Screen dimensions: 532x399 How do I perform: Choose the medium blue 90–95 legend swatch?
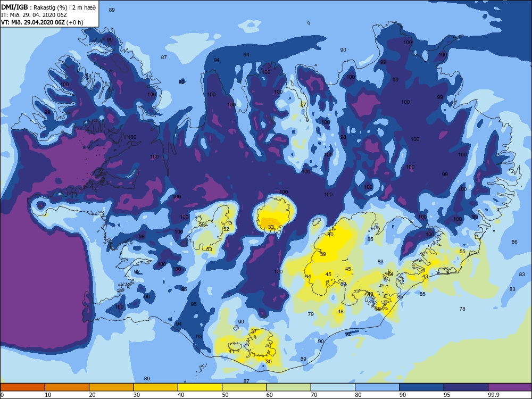[x=422, y=387]
